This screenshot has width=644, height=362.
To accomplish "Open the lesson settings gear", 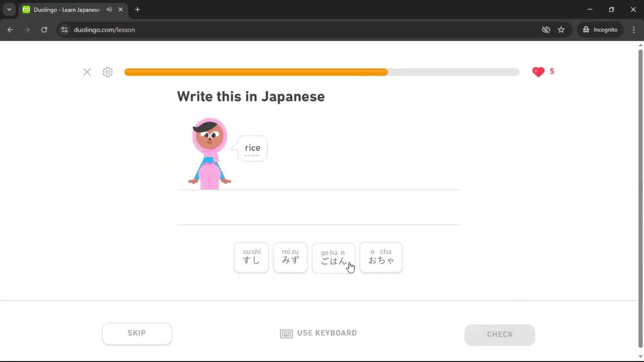I will point(107,72).
